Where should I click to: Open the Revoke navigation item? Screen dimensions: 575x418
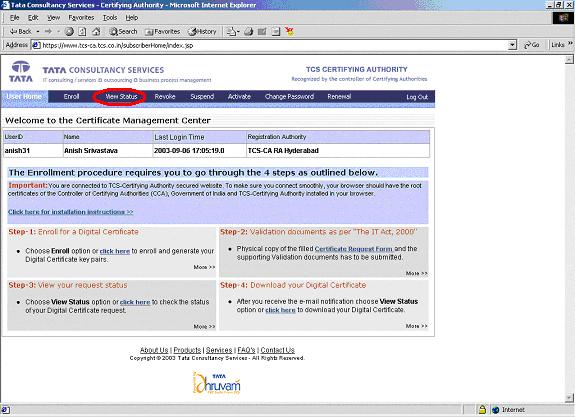click(165, 97)
